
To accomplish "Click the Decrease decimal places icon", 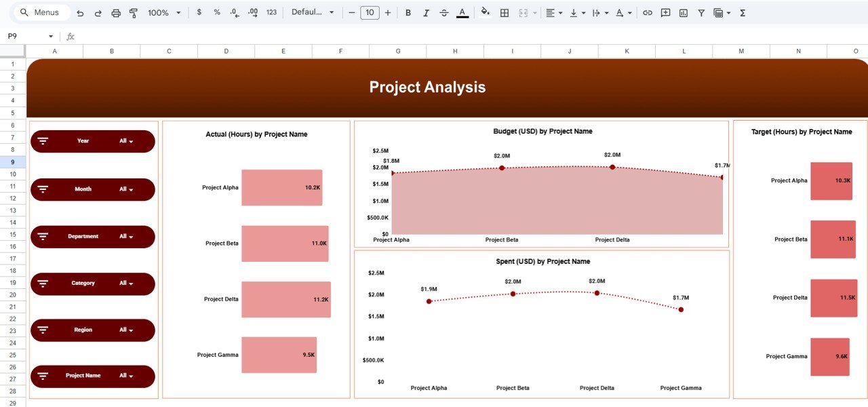I will click(234, 12).
